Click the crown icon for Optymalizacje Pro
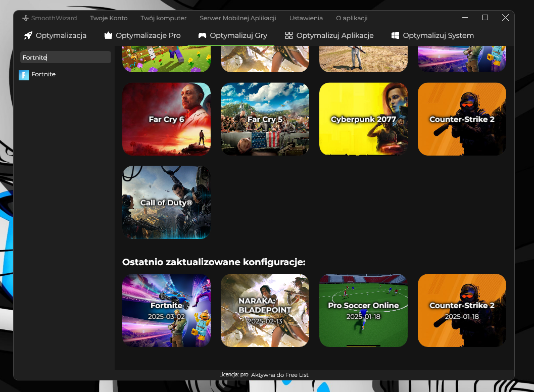The height and width of the screenshot is (392, 534). [108, 35]
